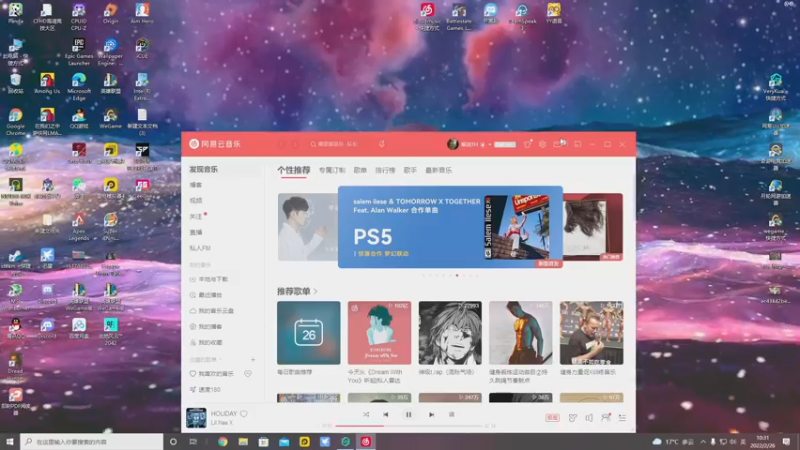This screenshot has width=800, height=450.
Task: Open listen-together icon in player bar
Action: 606,417
